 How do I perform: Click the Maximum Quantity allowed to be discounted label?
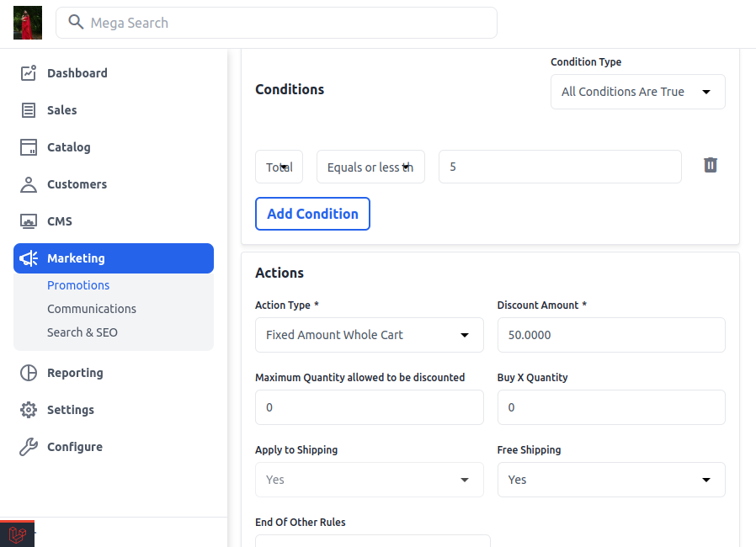tap(360, 378)
